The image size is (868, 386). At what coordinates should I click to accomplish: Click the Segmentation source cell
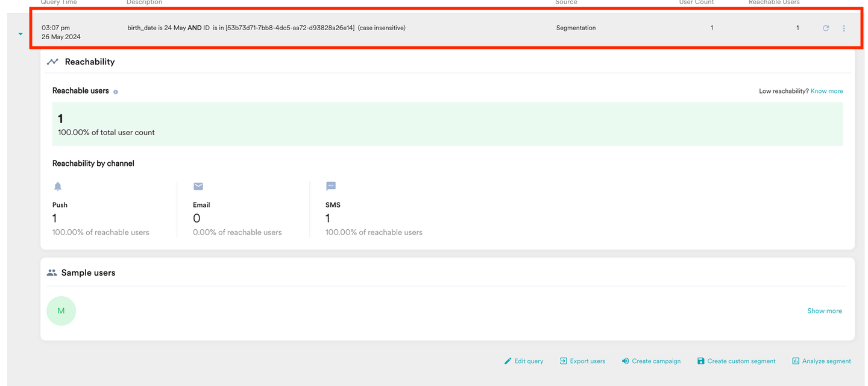(576, 28)
